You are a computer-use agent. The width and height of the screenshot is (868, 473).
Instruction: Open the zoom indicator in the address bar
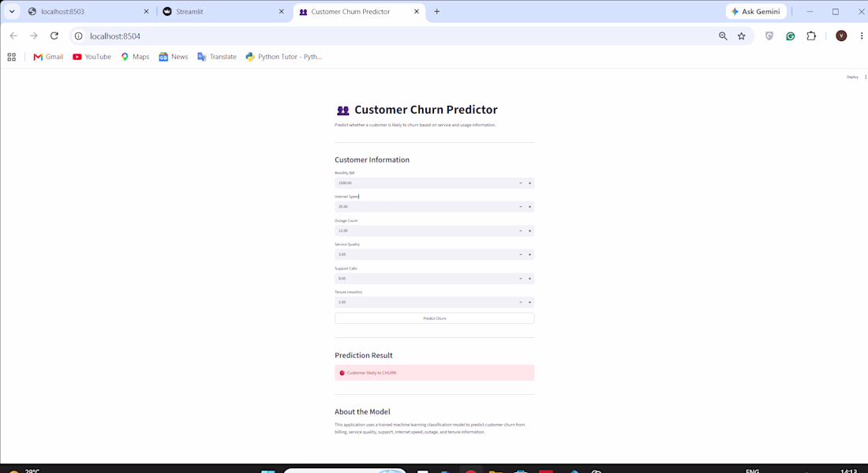click(723, 36)
